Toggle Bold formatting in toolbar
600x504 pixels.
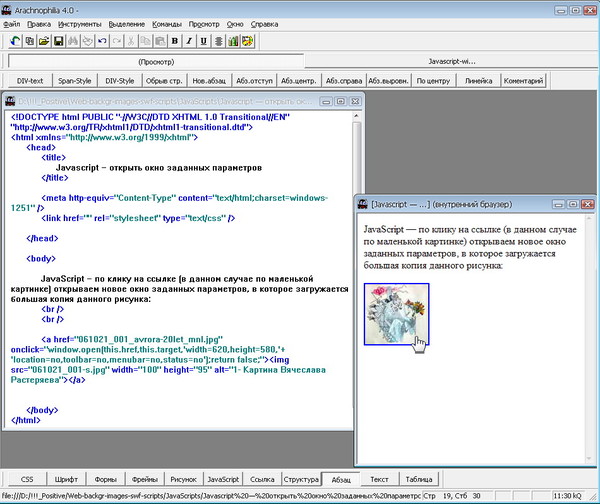[175, 41]
